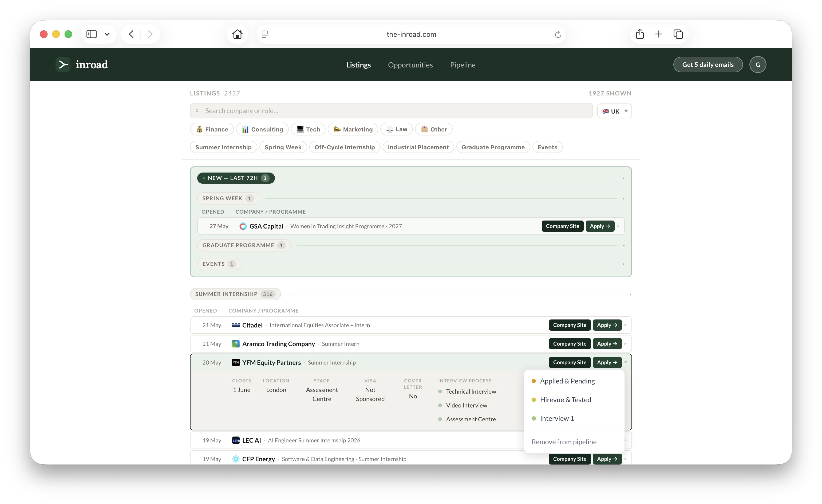This screenshot has width=822, height=504.
Task: Apply to GSA Capital programme
Action: pos(600,226)
